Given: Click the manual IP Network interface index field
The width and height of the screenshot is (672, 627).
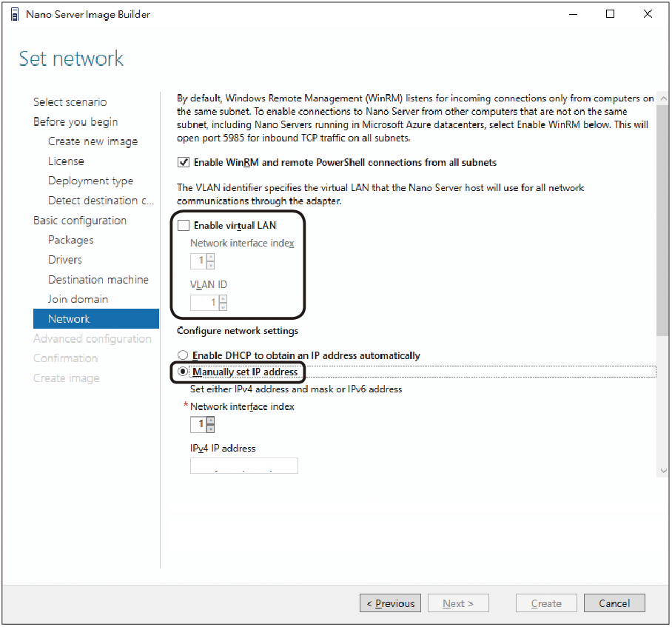Looking at the screenshot, I should [x=199, y=425].
